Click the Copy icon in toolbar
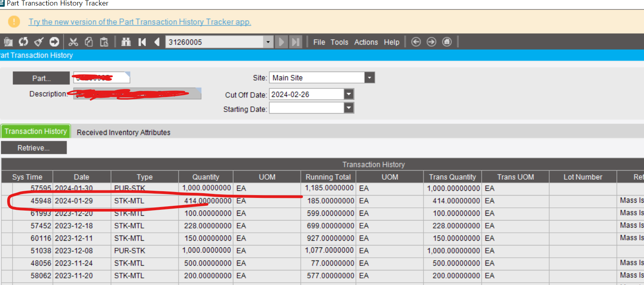The height and width of the screenshot is (285, 644). 89,42
